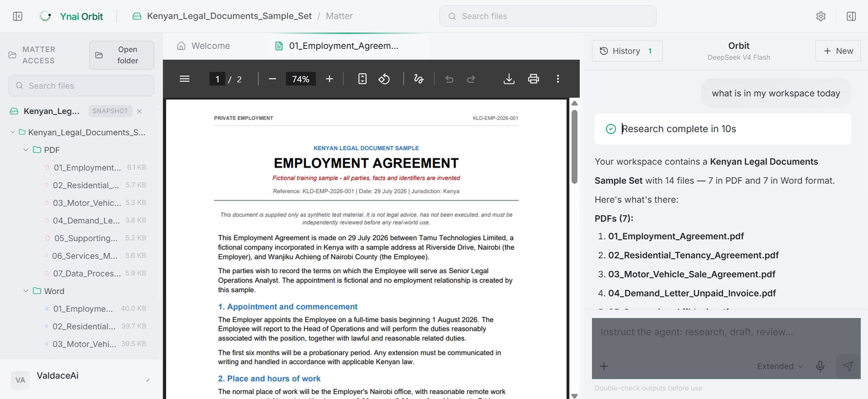
Task: Undo the last PDF annotation
Action: (x=449, y=79)
